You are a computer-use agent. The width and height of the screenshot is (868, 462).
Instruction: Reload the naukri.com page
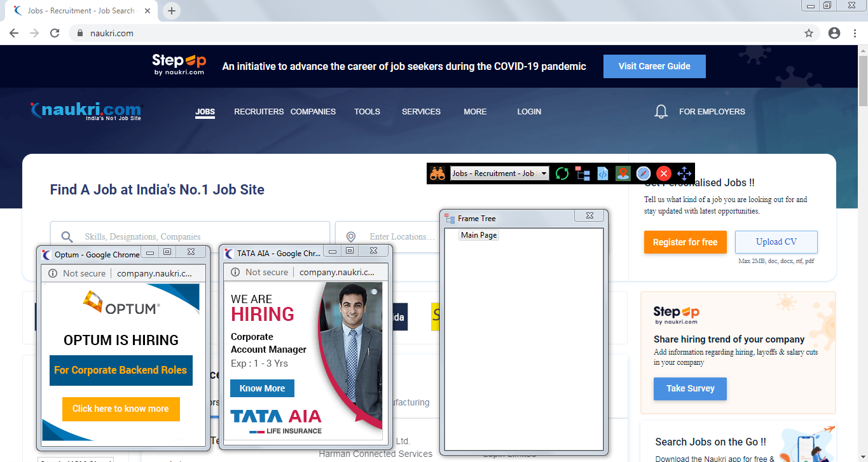pos(55,33)
